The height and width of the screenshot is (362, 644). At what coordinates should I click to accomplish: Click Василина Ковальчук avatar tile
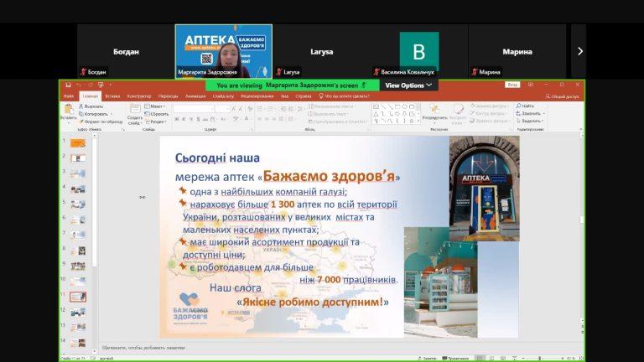[419, 51]
